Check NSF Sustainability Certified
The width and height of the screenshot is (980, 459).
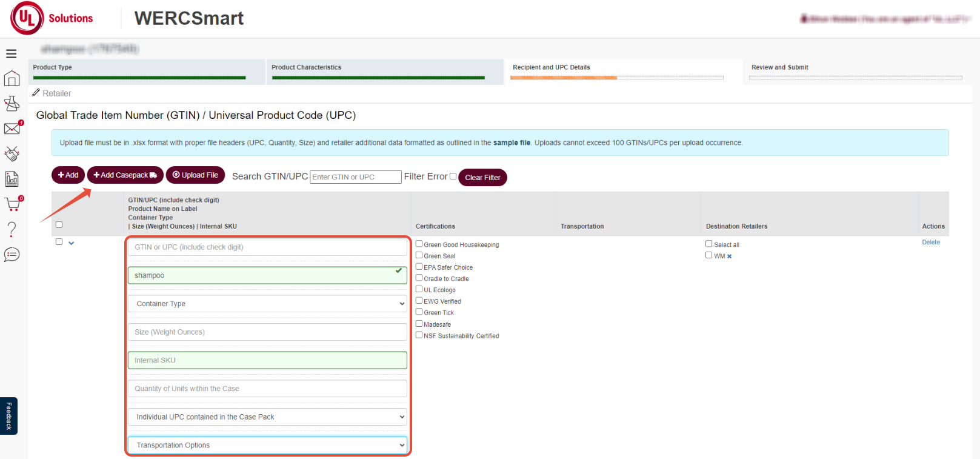click(x=419, y=335)
